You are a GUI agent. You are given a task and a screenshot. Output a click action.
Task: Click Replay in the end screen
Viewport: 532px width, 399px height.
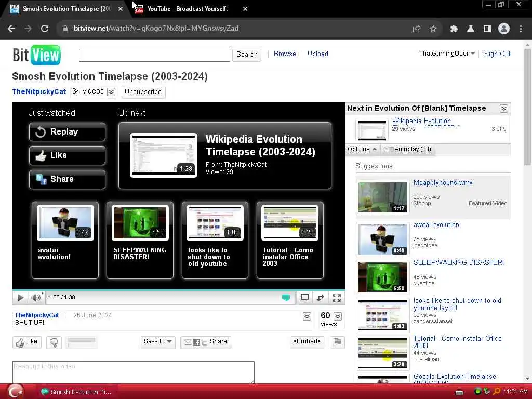point(67,132)
